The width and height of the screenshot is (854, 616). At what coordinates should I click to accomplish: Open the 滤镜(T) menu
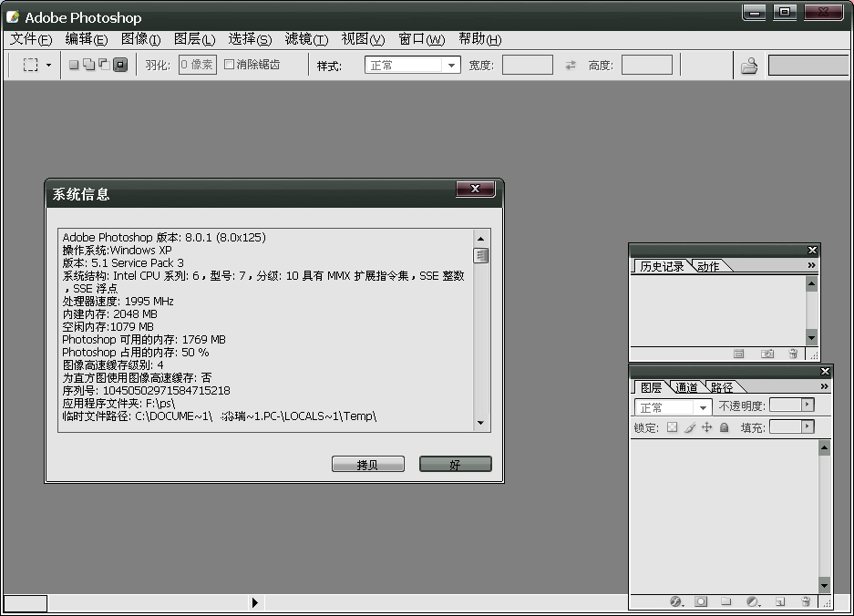(x=306, y=39)
